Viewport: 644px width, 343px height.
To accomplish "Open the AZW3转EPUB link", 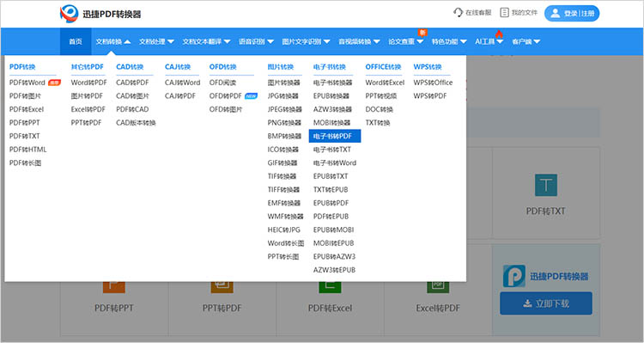I will click(334, 270).
